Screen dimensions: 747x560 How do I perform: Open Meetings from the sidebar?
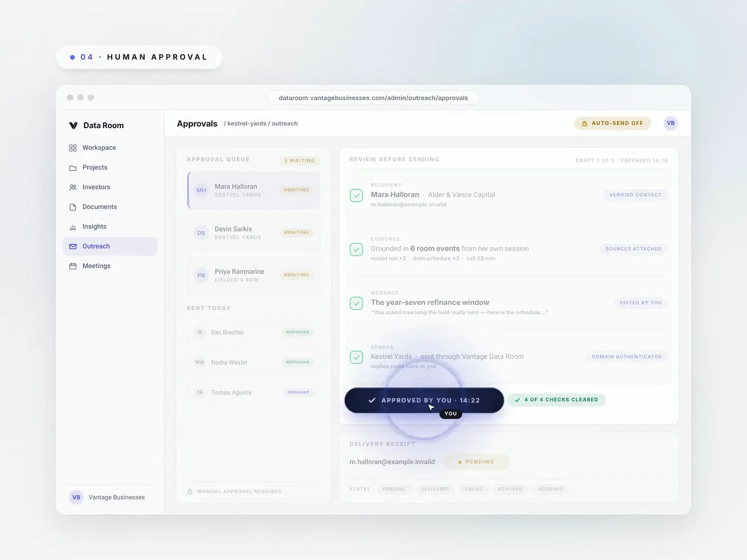(x=110, y=266)
